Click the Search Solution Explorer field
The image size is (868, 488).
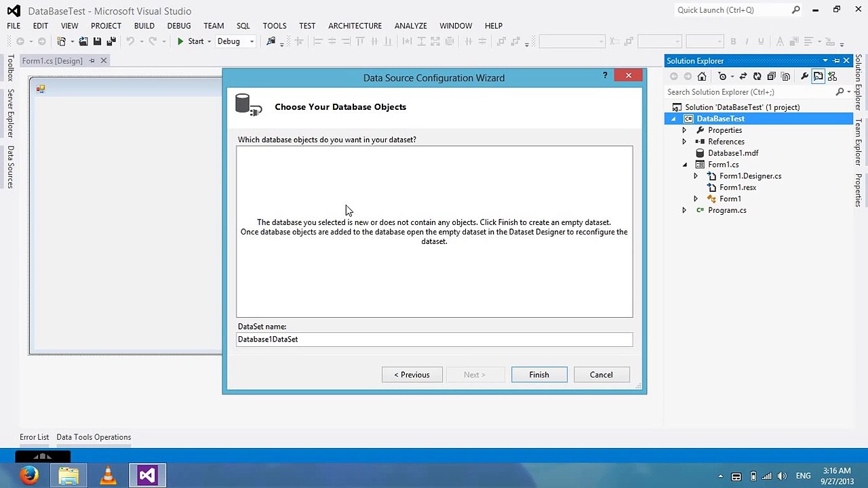[x=749, y=92]
